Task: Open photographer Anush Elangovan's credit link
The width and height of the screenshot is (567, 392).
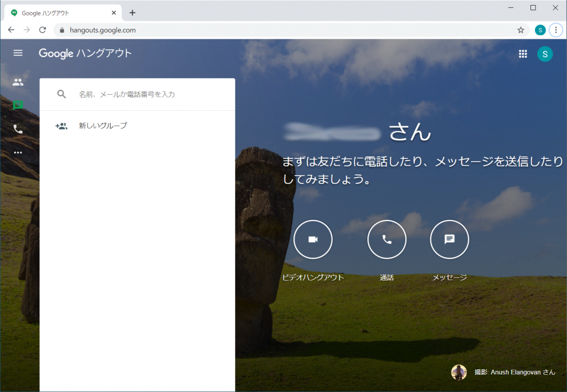Action: (514, 372)
